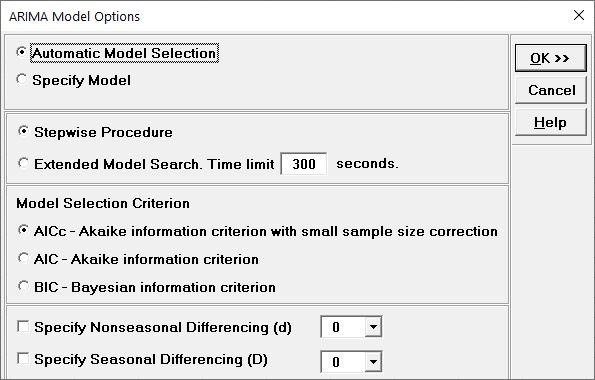The height and width of the screenshot is (380, 595).
Task: Open the nonseasonal differencing (d) dropdown arrow
Action: (373, 327)
